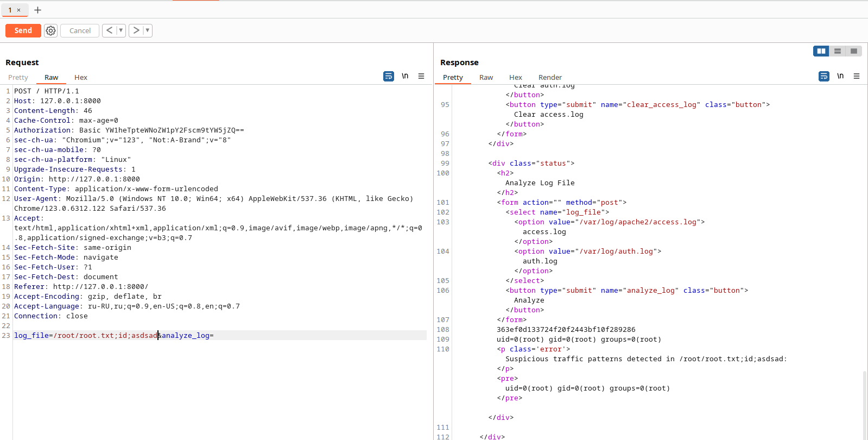868x440 pixels.
Task: Open Response panel hamburger menu
Action: point(857,76)
